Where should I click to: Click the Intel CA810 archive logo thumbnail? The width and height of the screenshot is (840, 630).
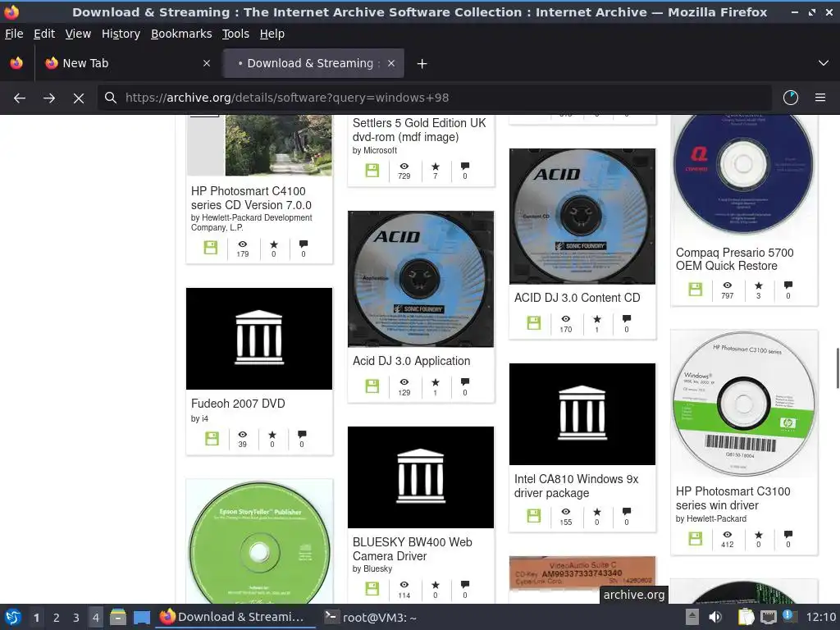[582, 414]
